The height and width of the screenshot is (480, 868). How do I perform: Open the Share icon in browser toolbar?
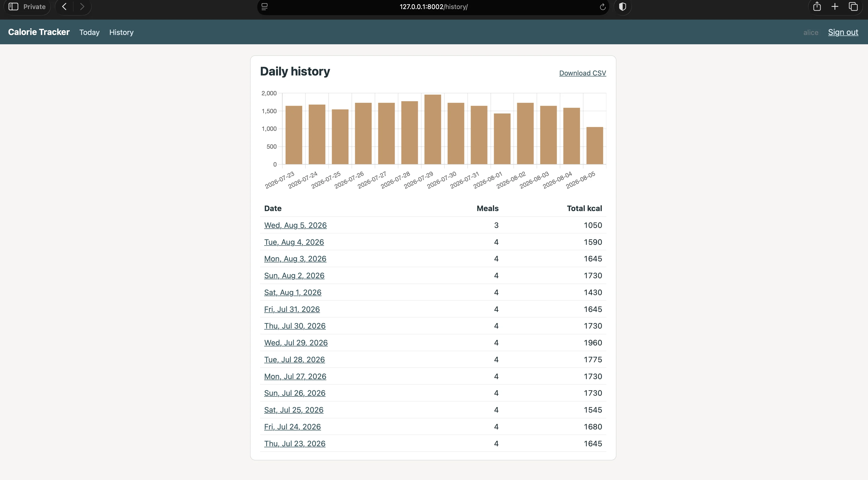click(817, 6)
